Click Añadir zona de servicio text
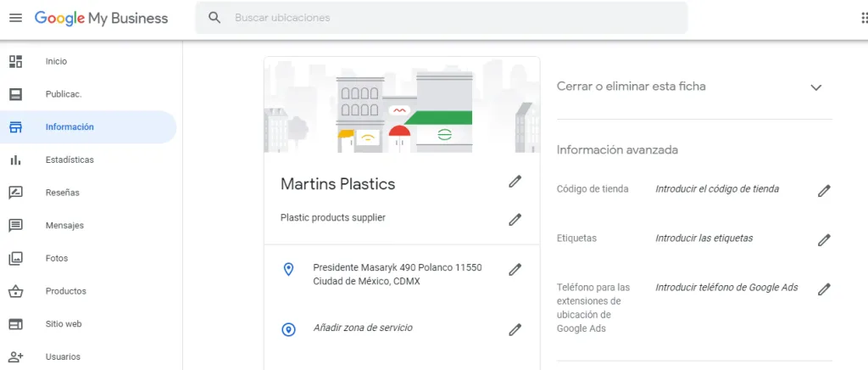Image resolution: width=868 pixels, height=370 pixels. (363, 328)
